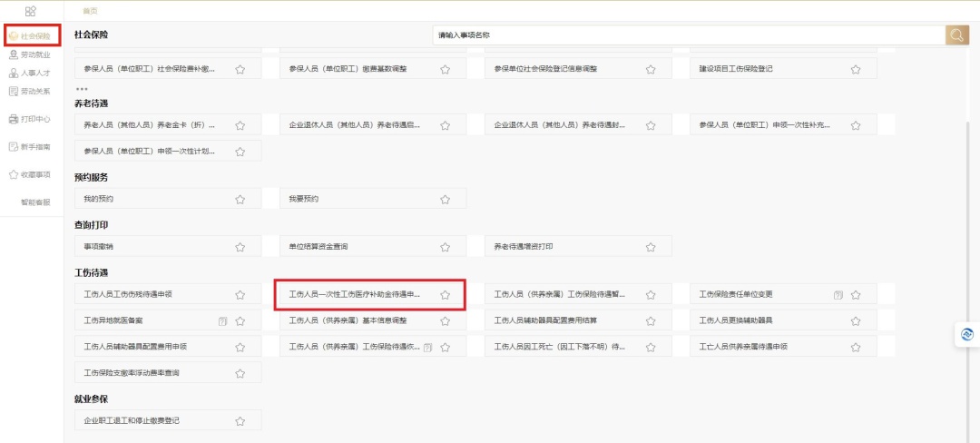The width and height of the screenshot is (980, 443).
Task: Switch to the 首页 tab
Action: click(90, 11)
